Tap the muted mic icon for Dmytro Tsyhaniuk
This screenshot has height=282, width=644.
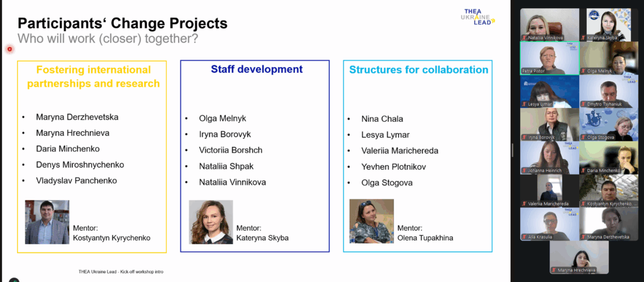(x=583, y=104)
